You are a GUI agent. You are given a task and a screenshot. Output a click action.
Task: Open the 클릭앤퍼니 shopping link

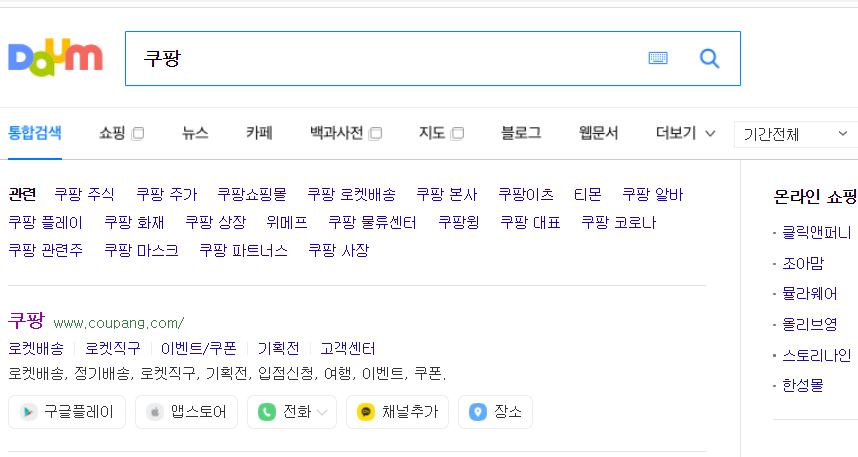[816, 233]
